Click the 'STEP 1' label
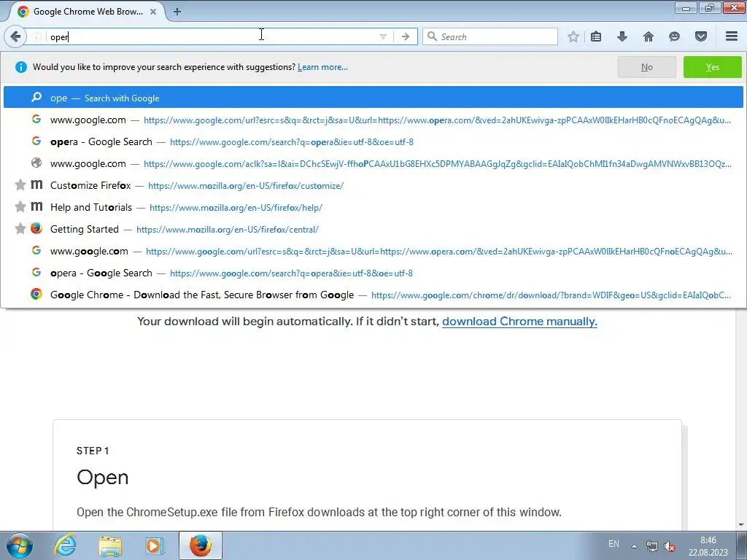Screen dimensions: 747x560 coord(93,451)
